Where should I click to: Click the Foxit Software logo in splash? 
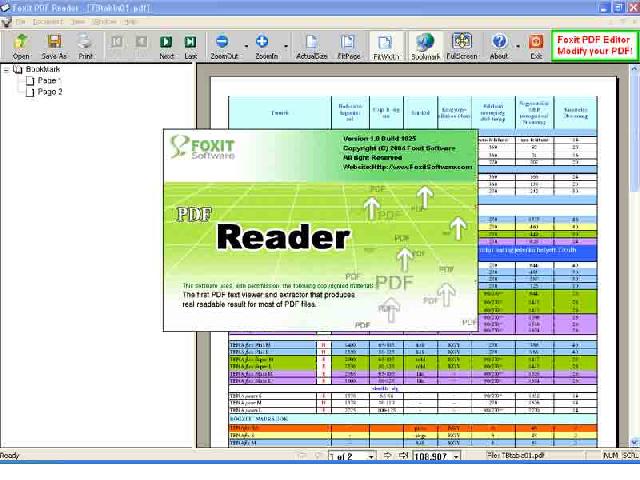(x=202, y=147)
